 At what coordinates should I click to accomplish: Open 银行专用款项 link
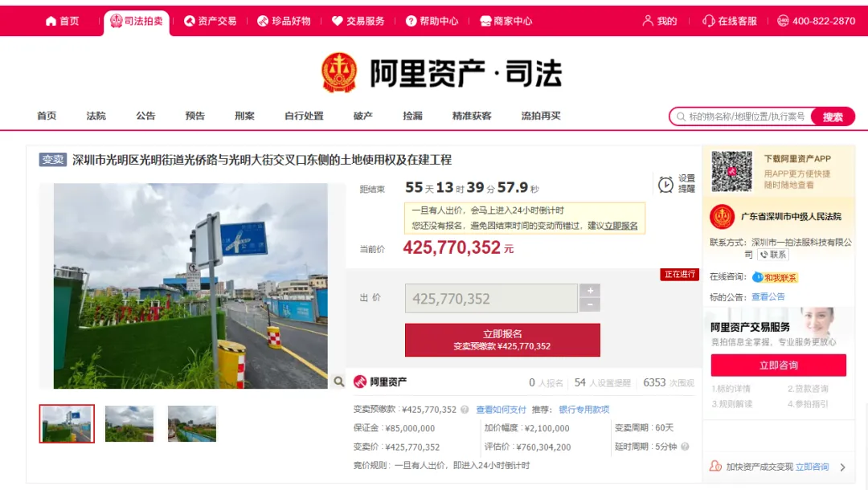[x=584, y=410]
